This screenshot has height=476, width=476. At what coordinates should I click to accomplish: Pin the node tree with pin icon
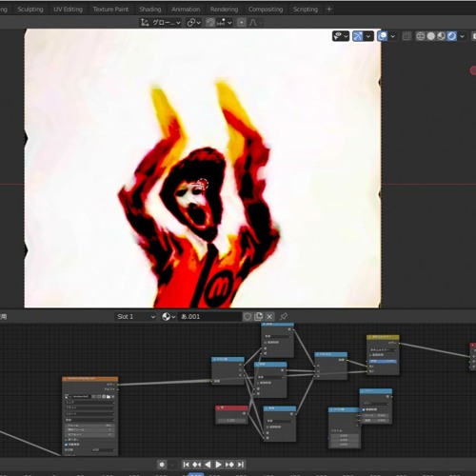point(284,316)
